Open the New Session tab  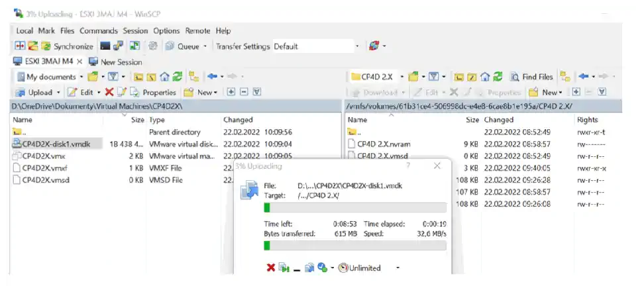[x=115, y=62]
